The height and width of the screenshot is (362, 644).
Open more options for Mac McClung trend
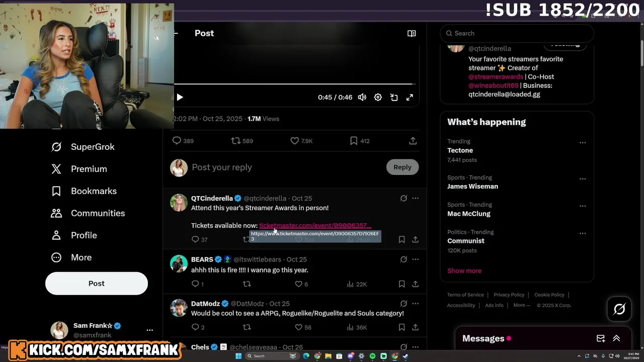(582, 206)
